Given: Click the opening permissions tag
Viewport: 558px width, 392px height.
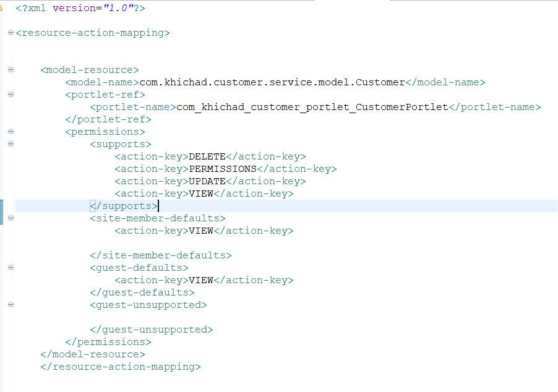Looking at the screenshot, I should [x=105, y=132].
